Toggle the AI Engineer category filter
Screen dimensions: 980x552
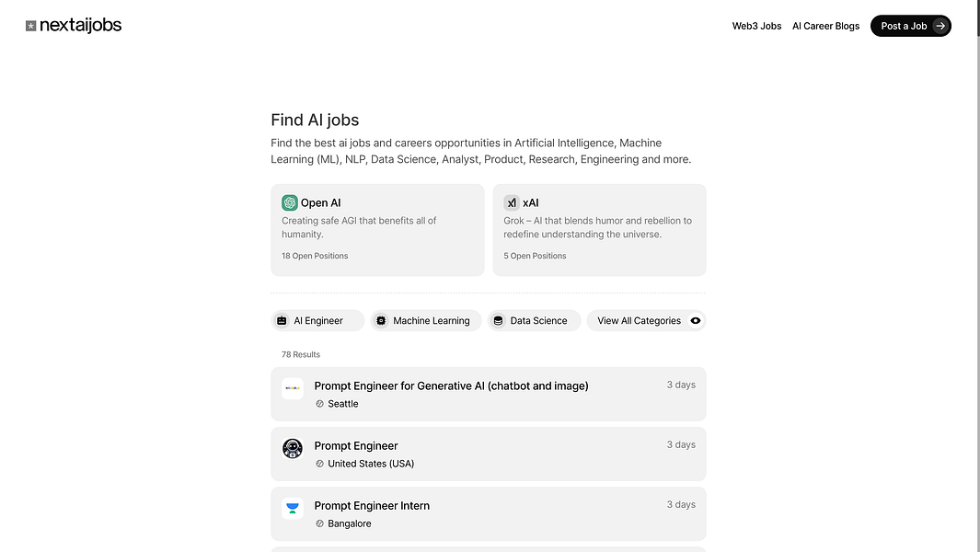317,320
